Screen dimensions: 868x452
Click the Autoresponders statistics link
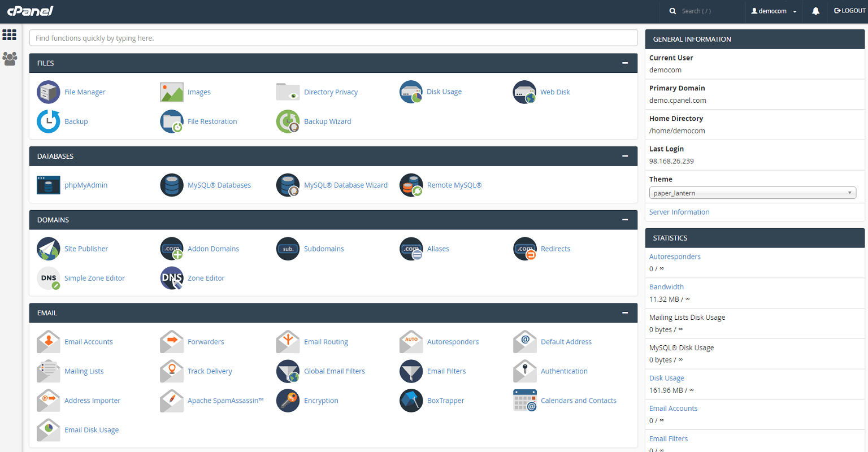(675, 257)
